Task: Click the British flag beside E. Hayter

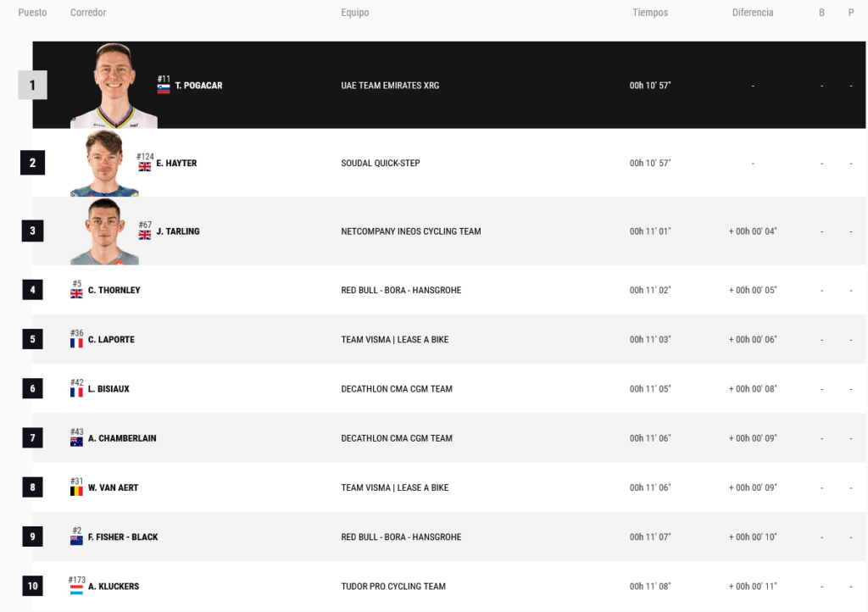Action: tap(144, 166)
